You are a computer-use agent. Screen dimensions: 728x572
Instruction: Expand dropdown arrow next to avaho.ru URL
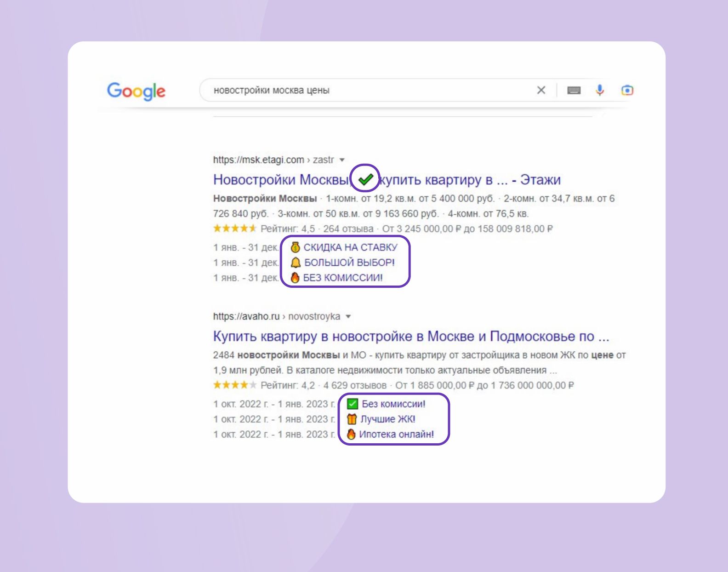point(348,316)
